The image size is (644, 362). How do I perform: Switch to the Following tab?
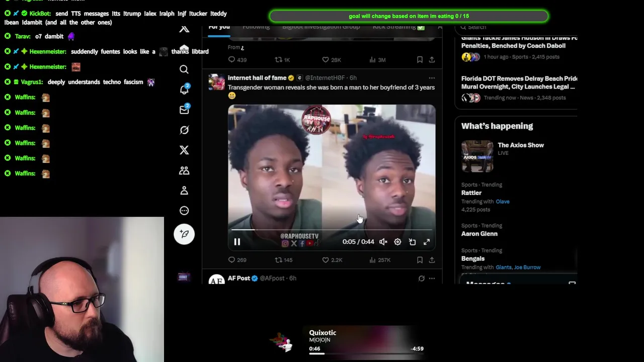click(x=256, y=27)
